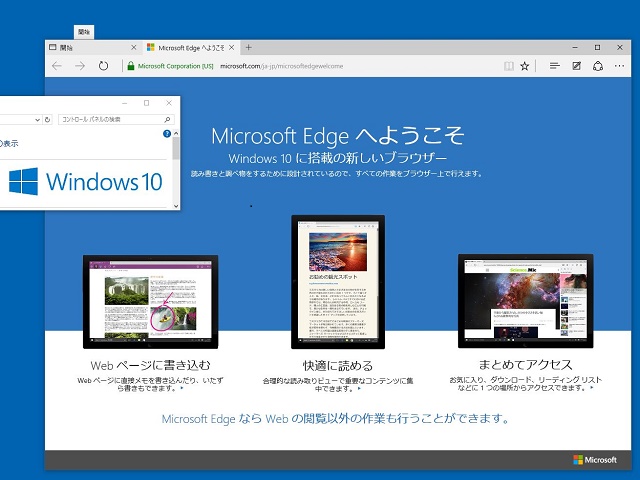Expand Control Panel address history dropdown
Image resolution: width=640 pixels, height=480 pixels.
click(38, 120)
